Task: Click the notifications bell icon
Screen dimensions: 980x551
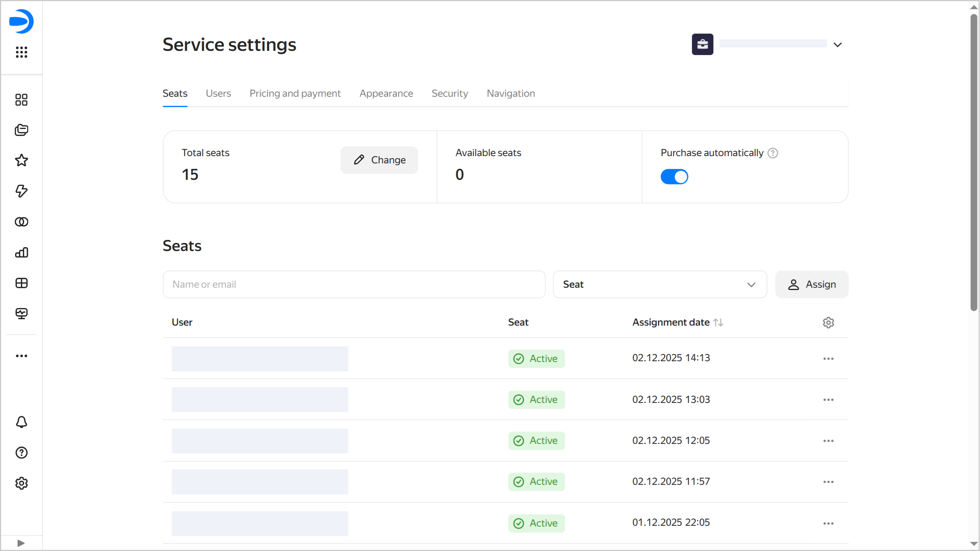Action: pos(21,422)
